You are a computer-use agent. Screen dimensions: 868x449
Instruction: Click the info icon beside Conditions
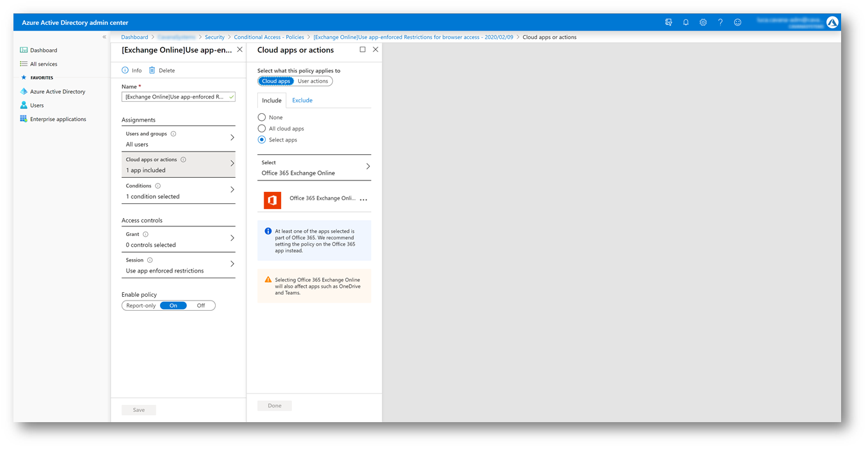[158, 186]
